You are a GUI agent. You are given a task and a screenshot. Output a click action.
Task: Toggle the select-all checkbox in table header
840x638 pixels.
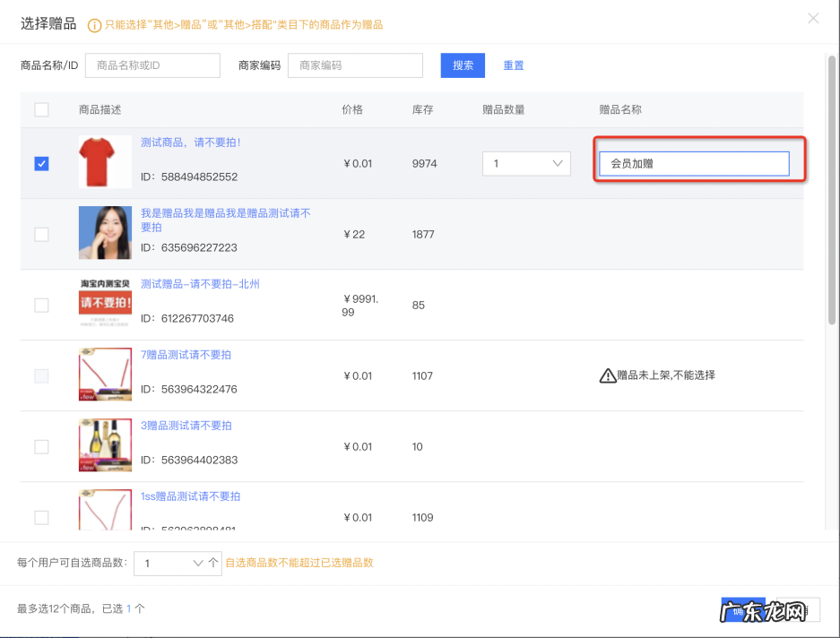(x=41, y=109)
